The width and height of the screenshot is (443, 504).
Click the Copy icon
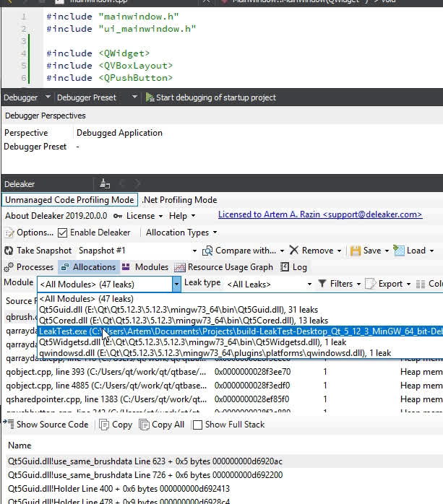(x=104, y=425)
